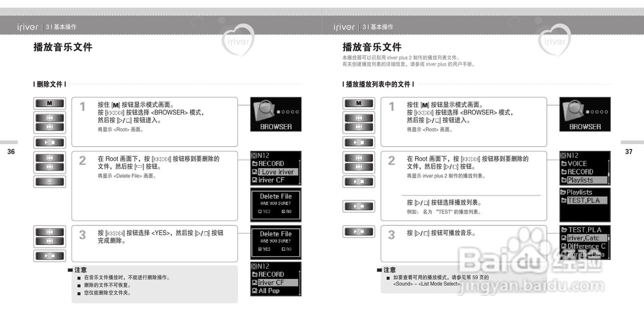The width and height of the screenshot is (644, 322).
Task: Check YES in the step 2 Delete File screen
Action: click(264, 211)
